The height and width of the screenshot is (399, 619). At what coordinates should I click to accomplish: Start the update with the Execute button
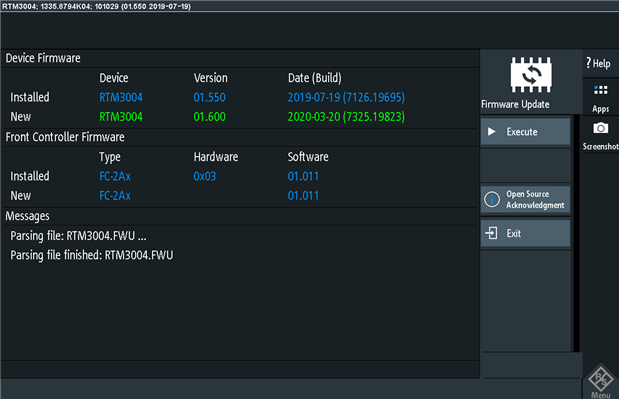pyautogui.click(x=525, y=131)
